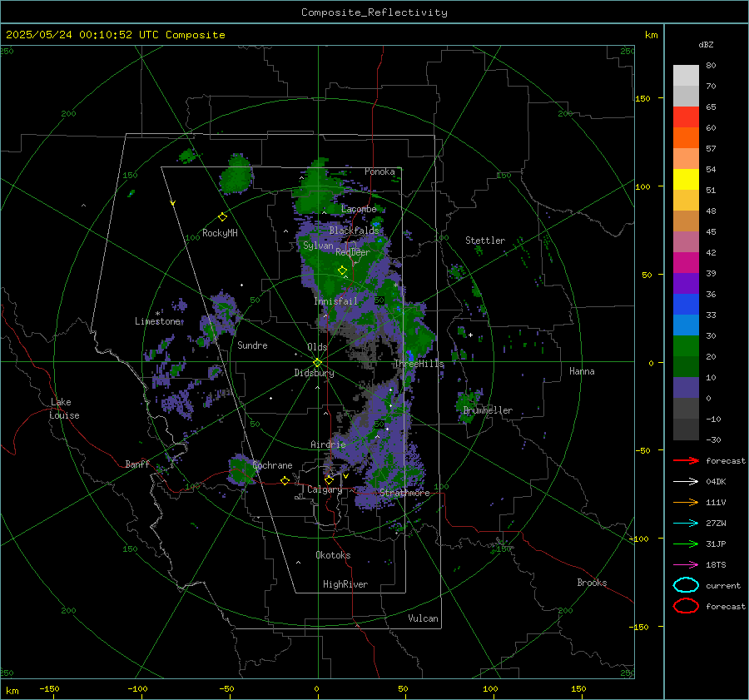Click the dBZ legend heading

[706, 44]
